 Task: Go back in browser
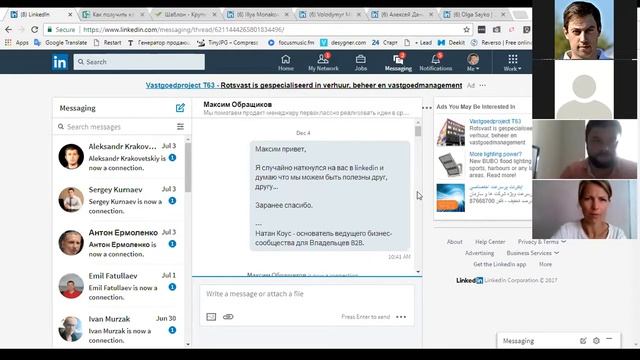click(8, 29)
